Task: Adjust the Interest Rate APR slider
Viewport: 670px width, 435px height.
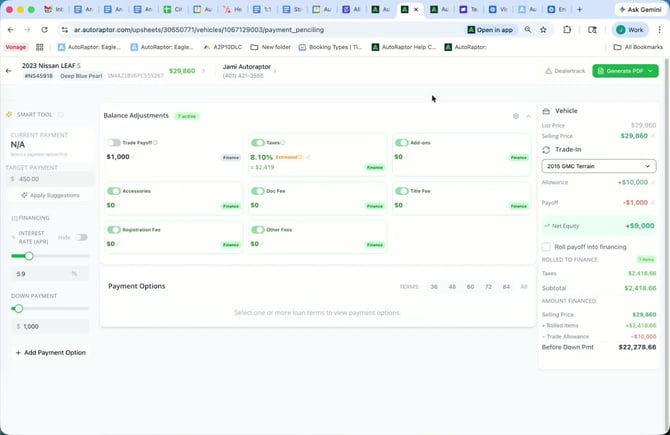Action: click(29, 256)
